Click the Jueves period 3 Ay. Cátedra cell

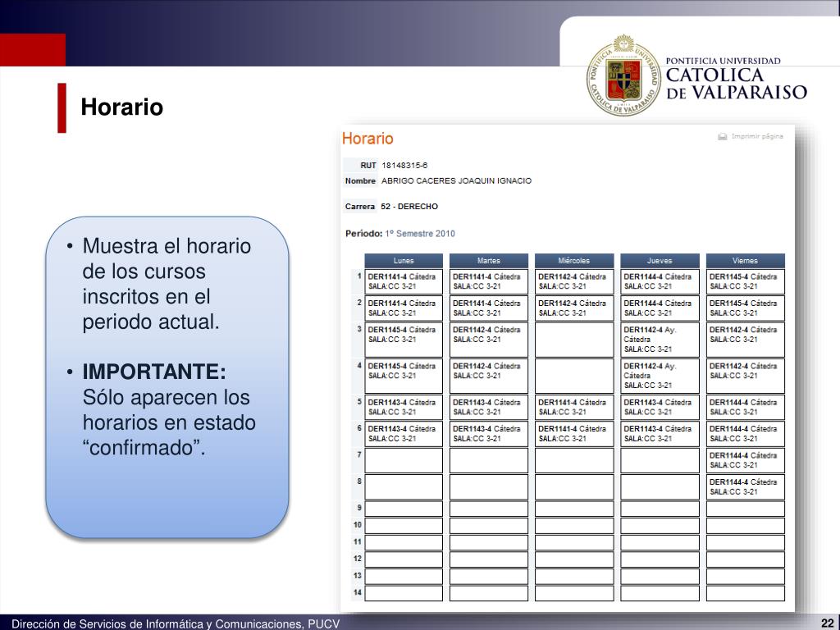pos(660,340)
